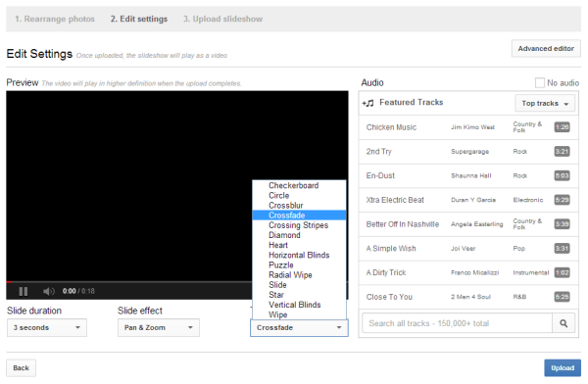This screenshot has width=588, height=384.
Task: Choose Slide transition option
Action: [x=299, y=285]
